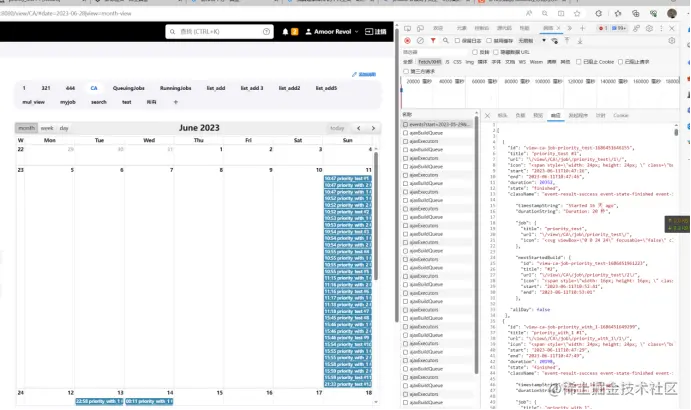Open network panel settings gear

[672, 41]
